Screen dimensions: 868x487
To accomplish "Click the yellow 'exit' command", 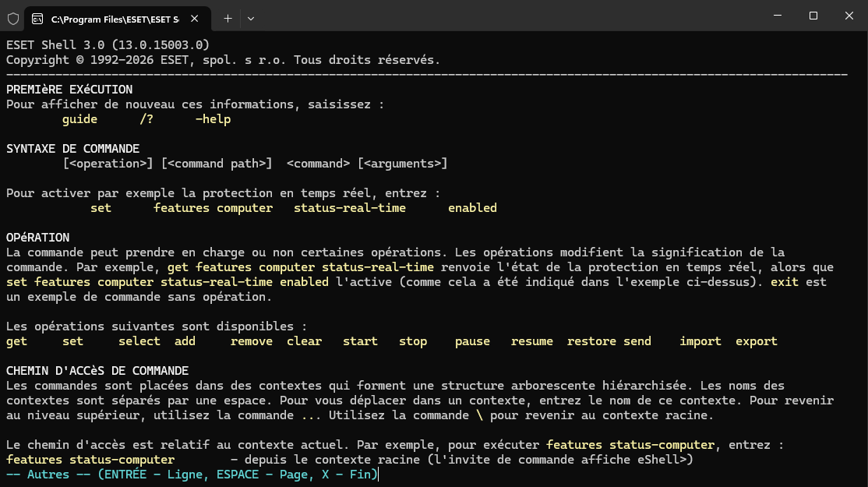I will (785, 282).
